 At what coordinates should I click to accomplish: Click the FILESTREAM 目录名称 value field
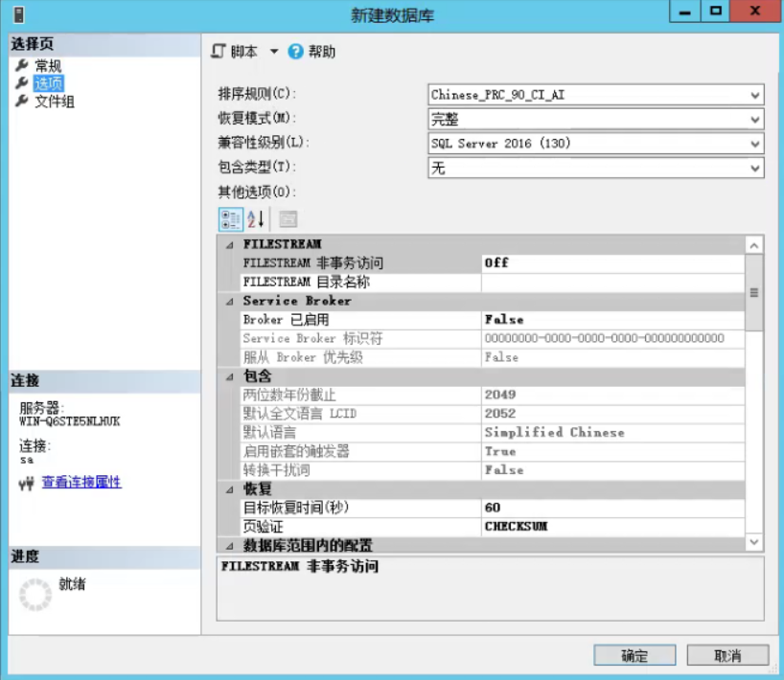[x=613, y=283]
